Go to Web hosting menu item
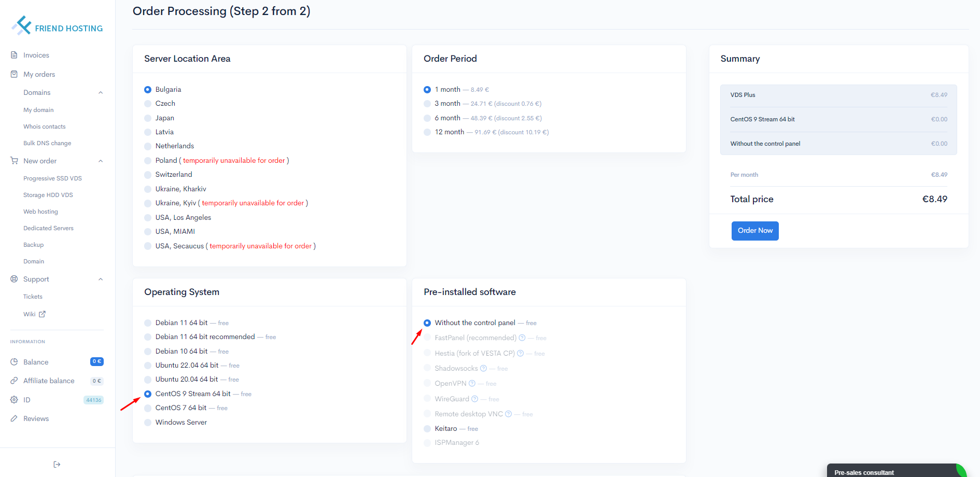The image size is (980, 477). [40, 212]
